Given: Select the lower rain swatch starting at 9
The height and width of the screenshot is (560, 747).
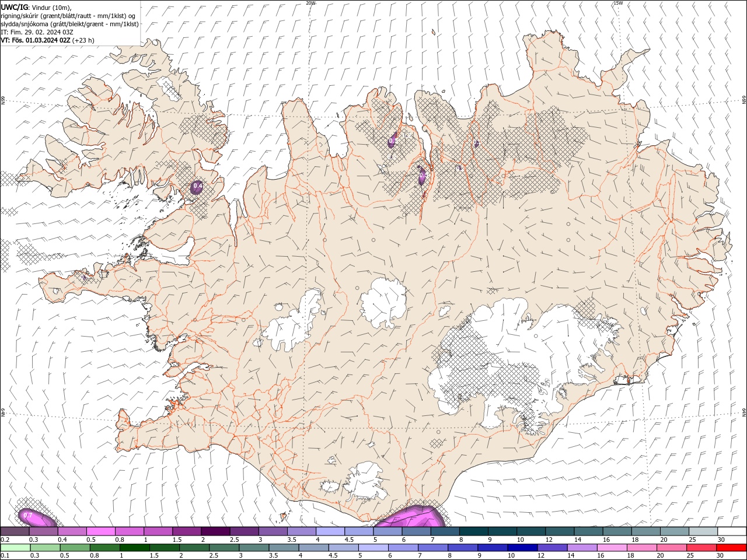Looking at the screenshot, I should pos(493,548).
